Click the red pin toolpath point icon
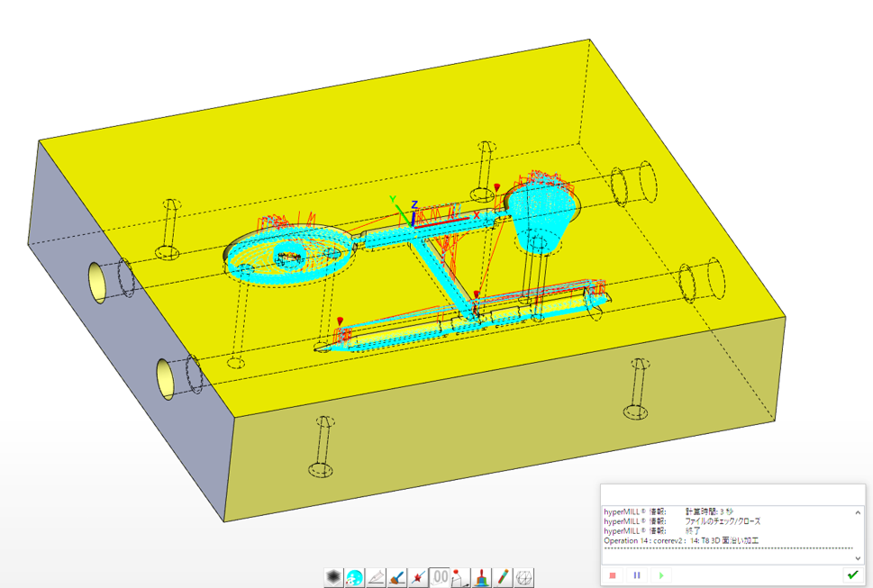The width and height of the screenshot is (873, 588). (x=460, y=577)
